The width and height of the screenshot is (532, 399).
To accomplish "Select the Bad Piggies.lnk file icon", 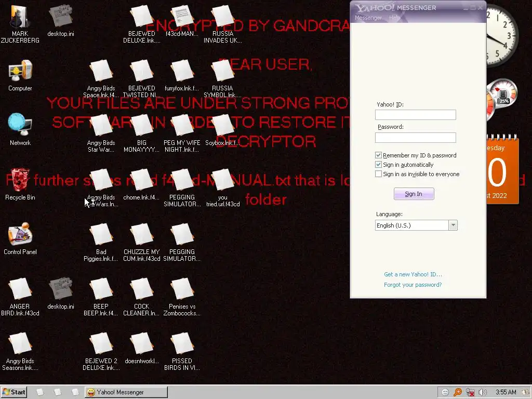I will (x=101, y=242).
